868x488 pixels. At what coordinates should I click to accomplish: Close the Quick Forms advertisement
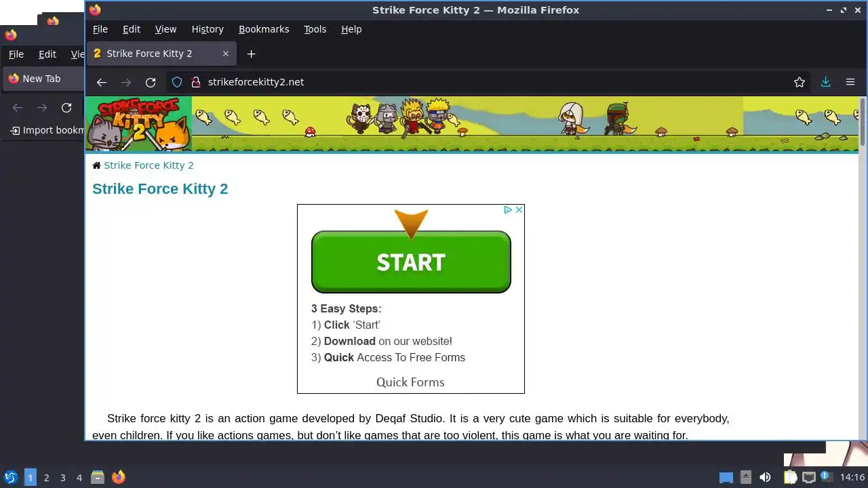coord(519,210)
